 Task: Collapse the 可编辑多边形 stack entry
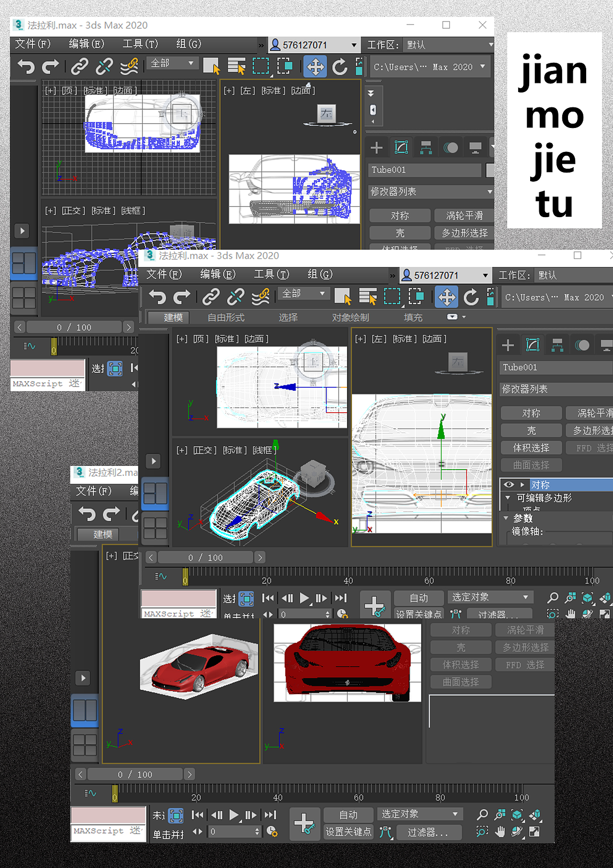pos(508,498)
